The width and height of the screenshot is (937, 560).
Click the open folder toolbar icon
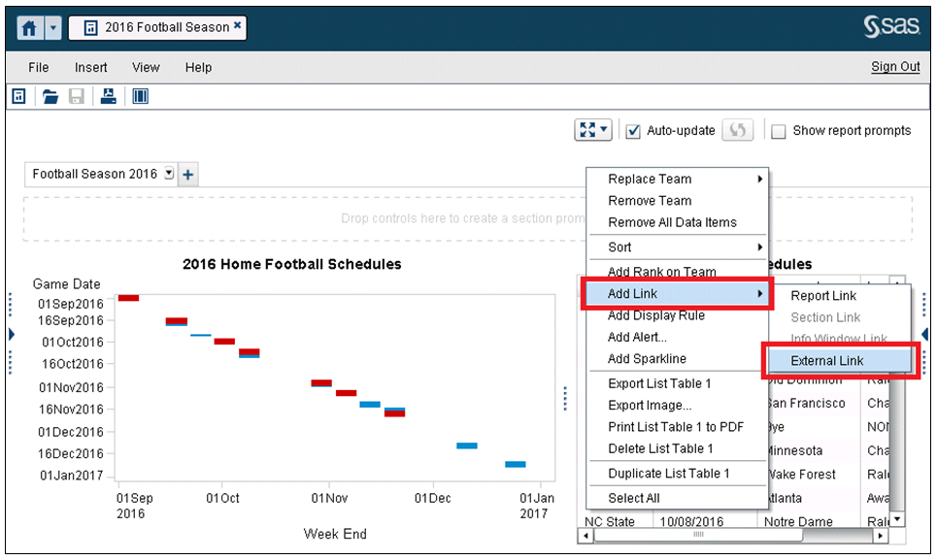point(50,96)
